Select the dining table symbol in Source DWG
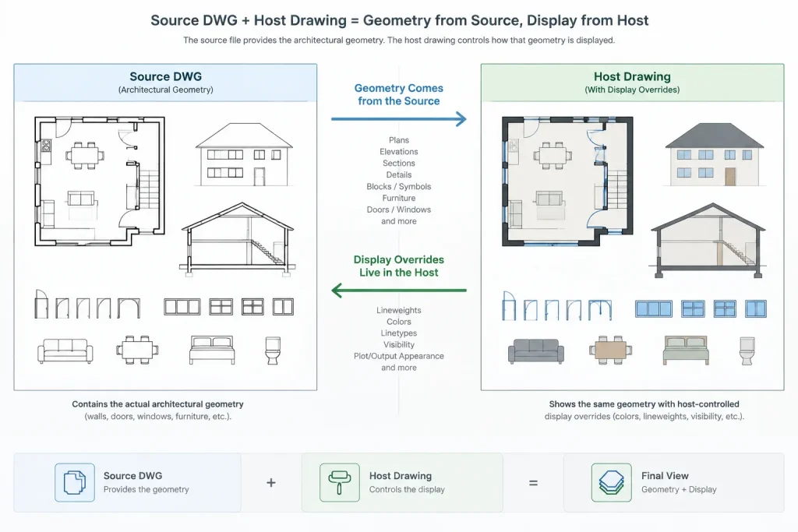Screen dimensions: 798x532 (137, 350)
